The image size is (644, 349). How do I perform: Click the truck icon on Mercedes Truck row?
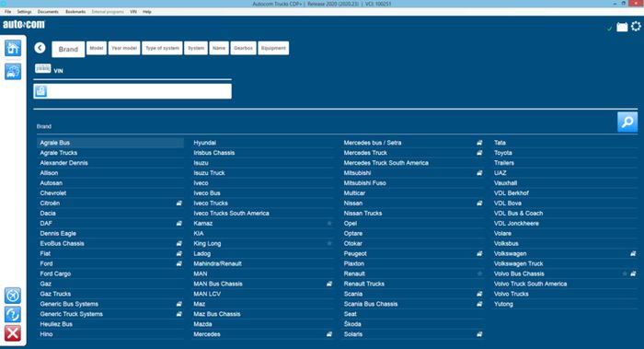[x=479, y=153]
